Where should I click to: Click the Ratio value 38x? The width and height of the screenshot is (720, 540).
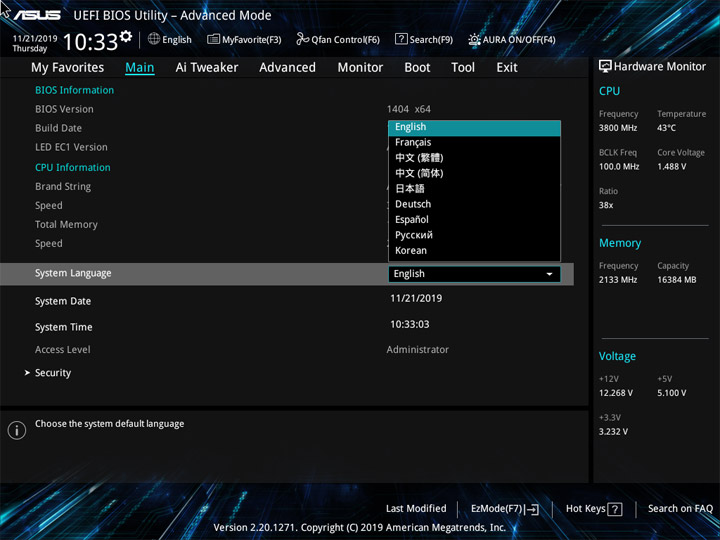pyautogui.click(x=606, y=205)
